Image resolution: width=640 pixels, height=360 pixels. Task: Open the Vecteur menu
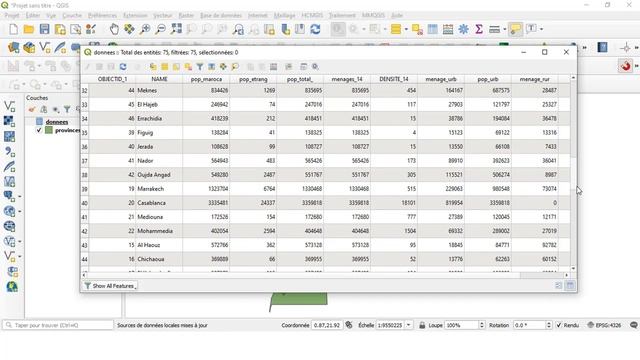click(162, 15)
